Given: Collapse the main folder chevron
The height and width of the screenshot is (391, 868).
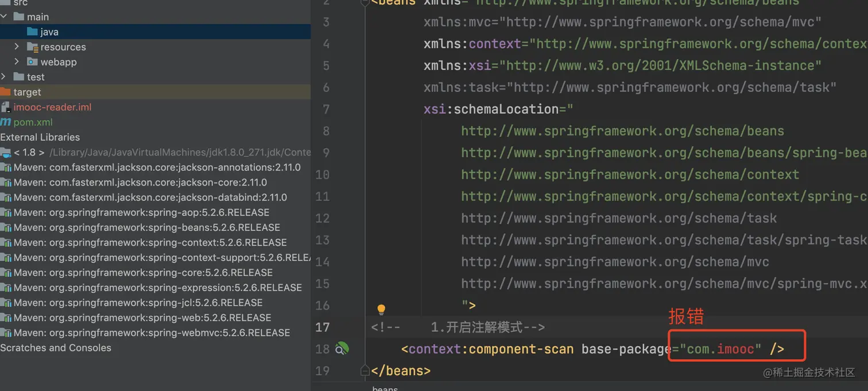Looking at the screenshot, I should [3, 17].
